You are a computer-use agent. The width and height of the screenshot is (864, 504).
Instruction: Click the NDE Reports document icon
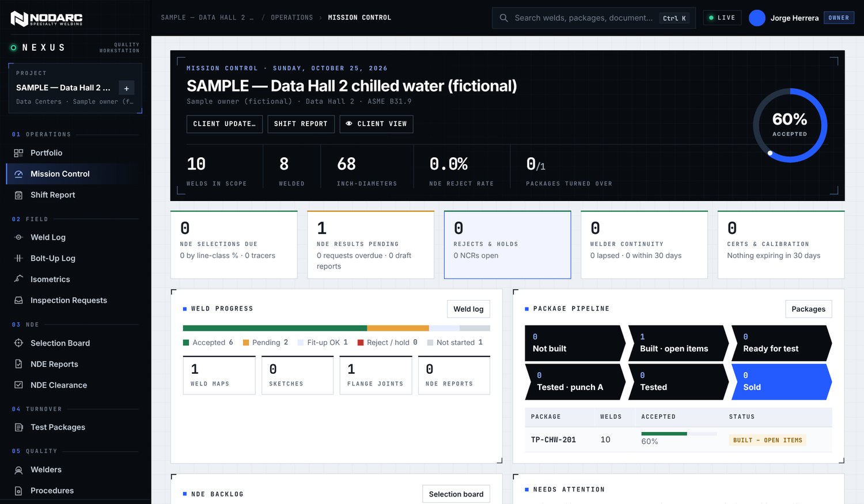(18, 364)
